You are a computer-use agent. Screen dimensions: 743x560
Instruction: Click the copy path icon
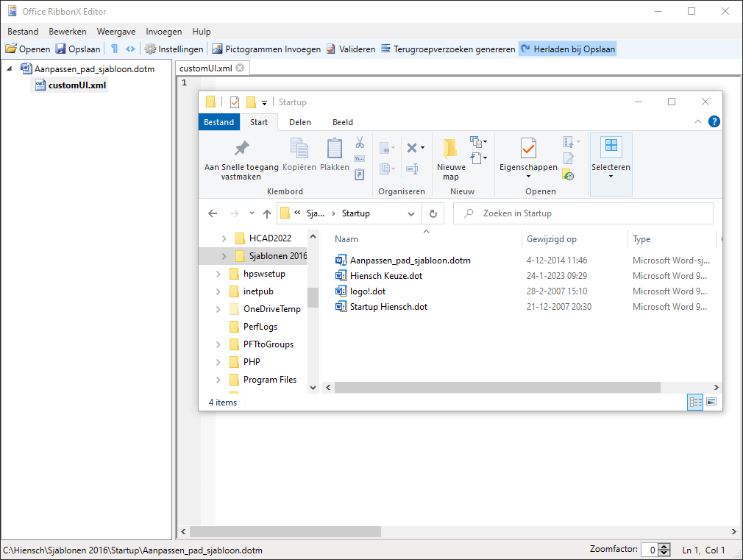[x=360, y=158]
